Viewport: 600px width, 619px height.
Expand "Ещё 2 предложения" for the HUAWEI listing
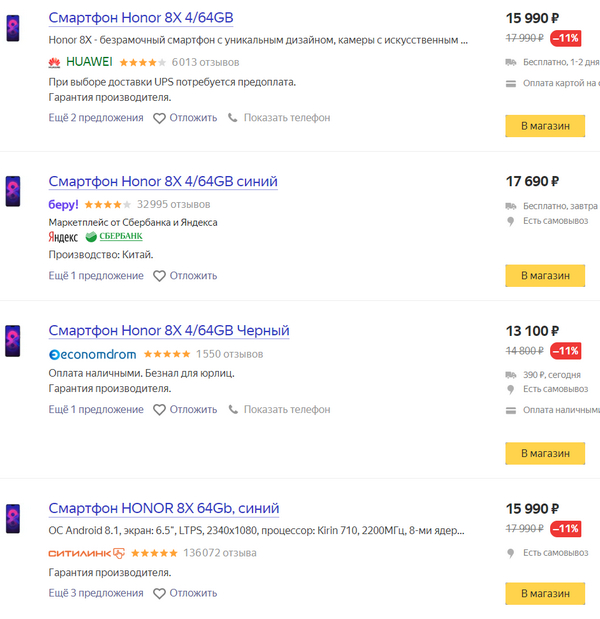[96, 118]
